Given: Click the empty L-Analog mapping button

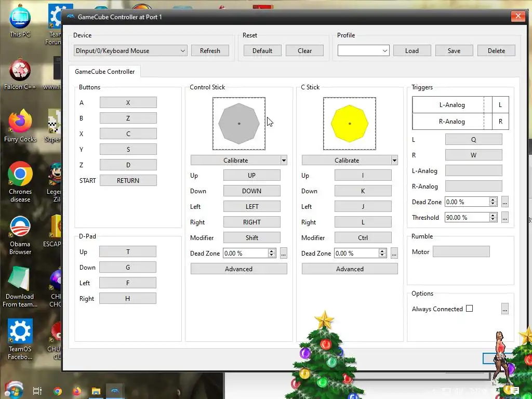Looking at the screenshot, I should click(x=474, y=170).
